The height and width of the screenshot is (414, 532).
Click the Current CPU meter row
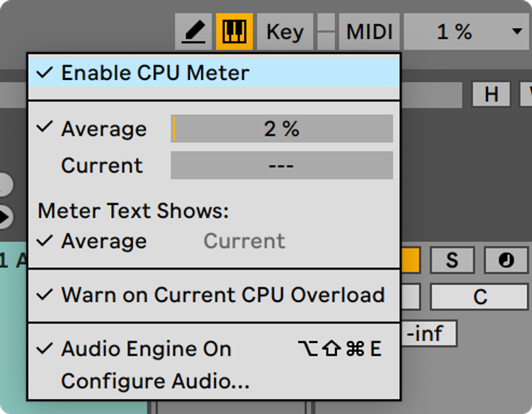tap(281, 165)
